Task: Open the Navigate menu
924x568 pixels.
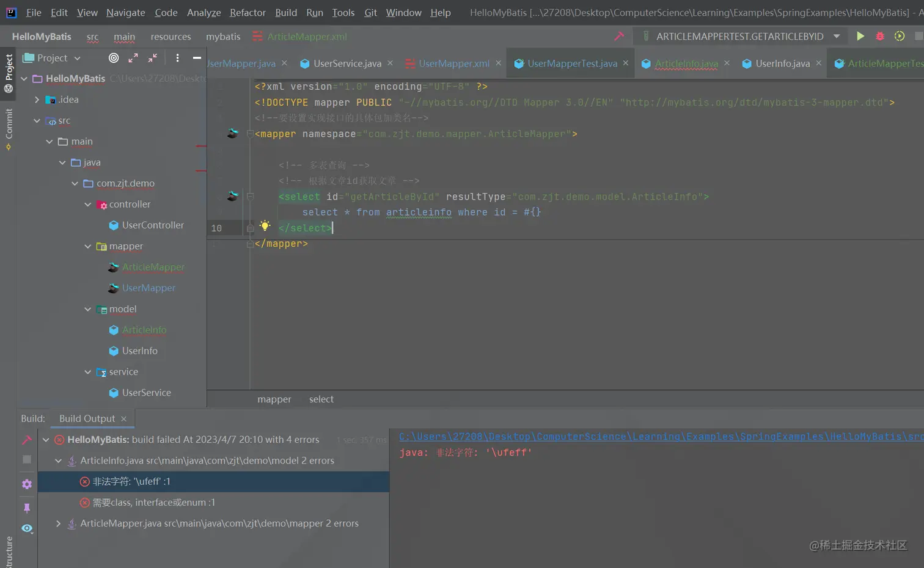Action: tap(126, 12)
